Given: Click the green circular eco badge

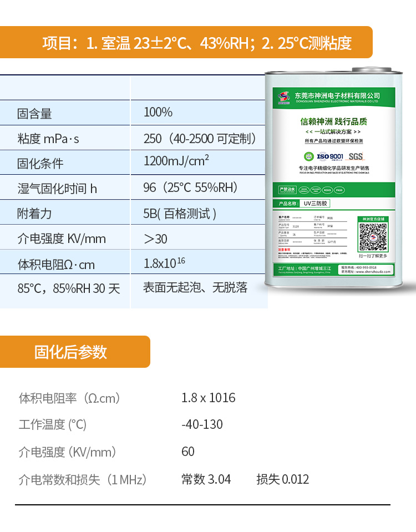Looking at the screenshot, I should tap(308, 156).
